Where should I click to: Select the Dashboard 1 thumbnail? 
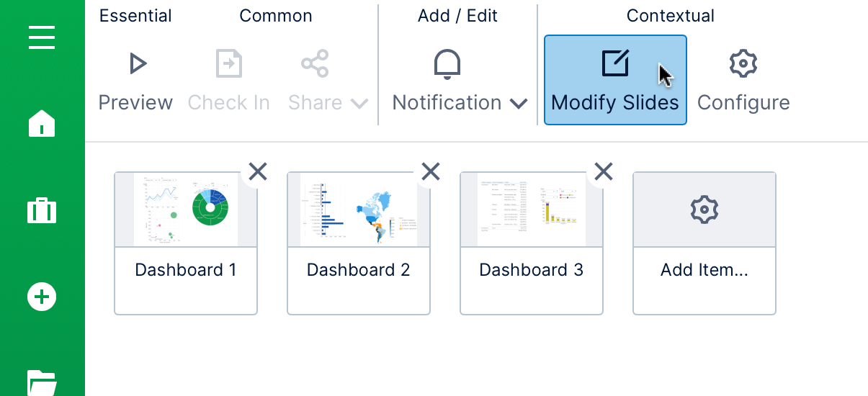(186, 210)
